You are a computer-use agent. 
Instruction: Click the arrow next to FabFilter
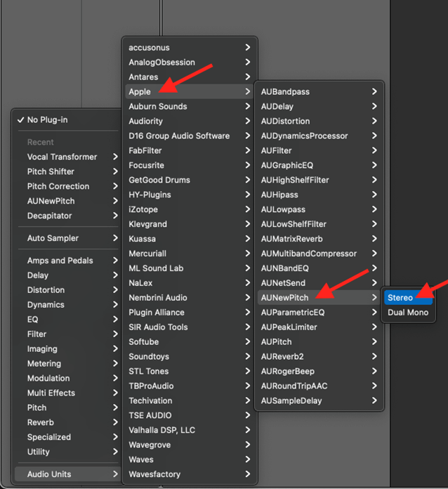(x=248, y=150)
